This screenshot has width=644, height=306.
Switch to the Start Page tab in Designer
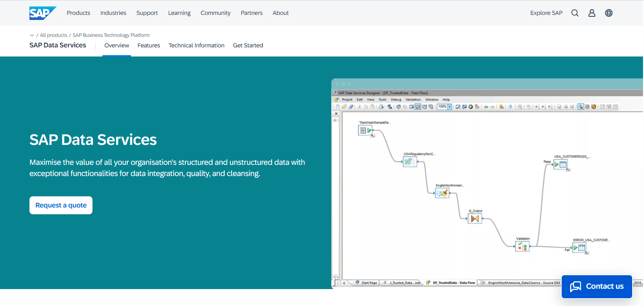[367, 283]
